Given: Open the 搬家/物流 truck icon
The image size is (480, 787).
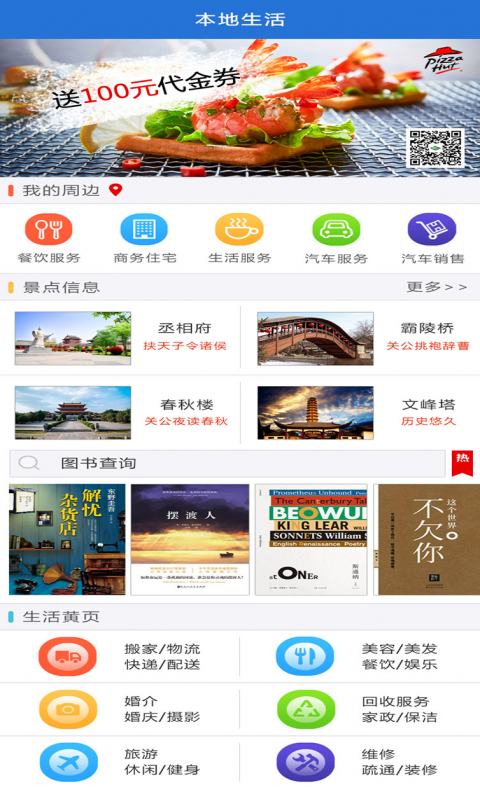Looking at the screenshot, I should tap(67, 657).
